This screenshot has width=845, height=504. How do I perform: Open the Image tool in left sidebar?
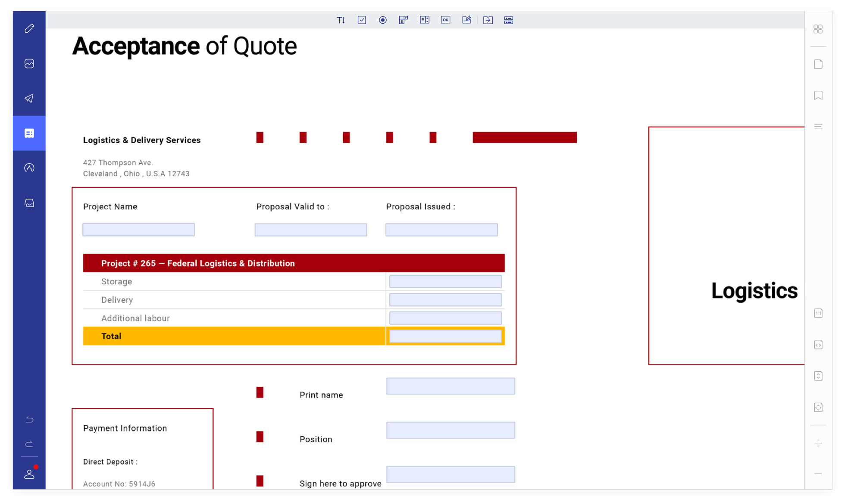[29, 64]
